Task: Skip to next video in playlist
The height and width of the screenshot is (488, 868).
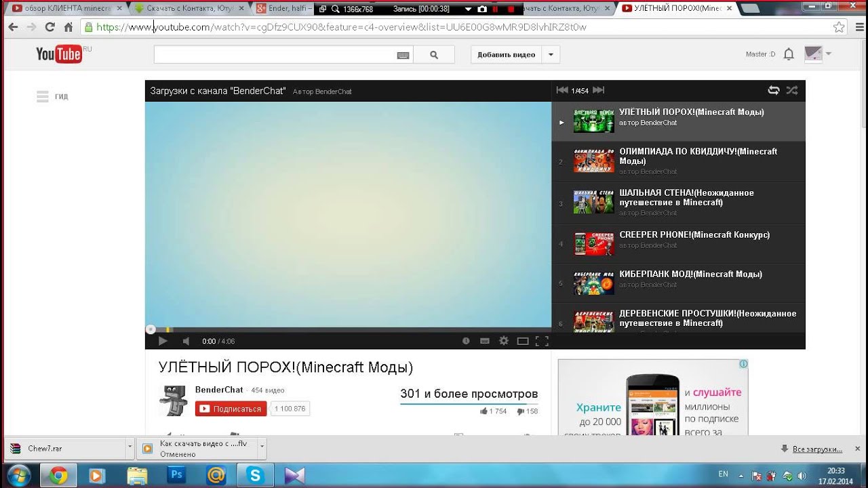Action: pos(598,90)
